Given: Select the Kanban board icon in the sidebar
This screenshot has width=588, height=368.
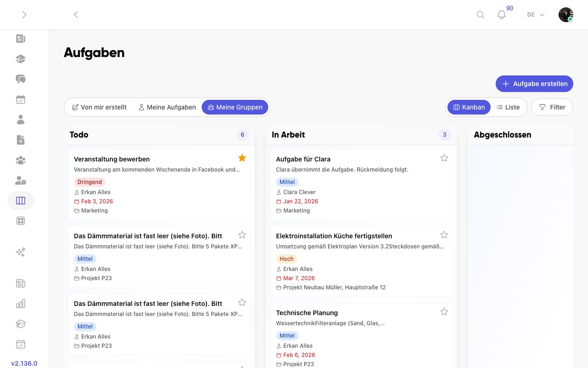Looking at the screenshot, I should point(21,201).
